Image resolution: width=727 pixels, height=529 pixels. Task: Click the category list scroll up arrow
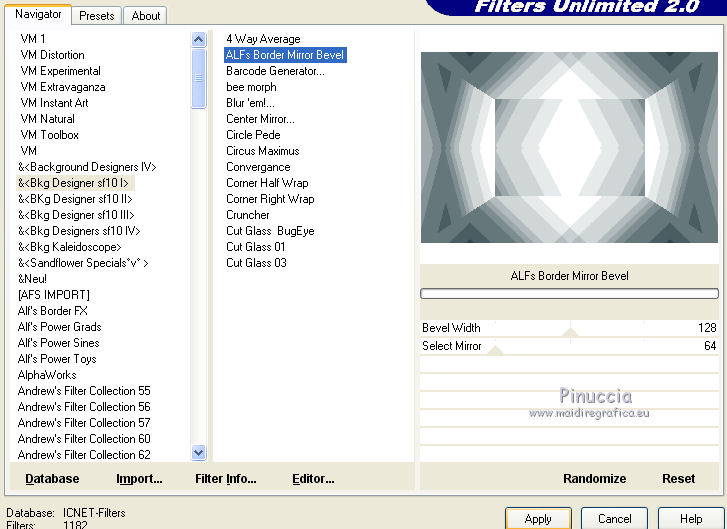[198, 39]
